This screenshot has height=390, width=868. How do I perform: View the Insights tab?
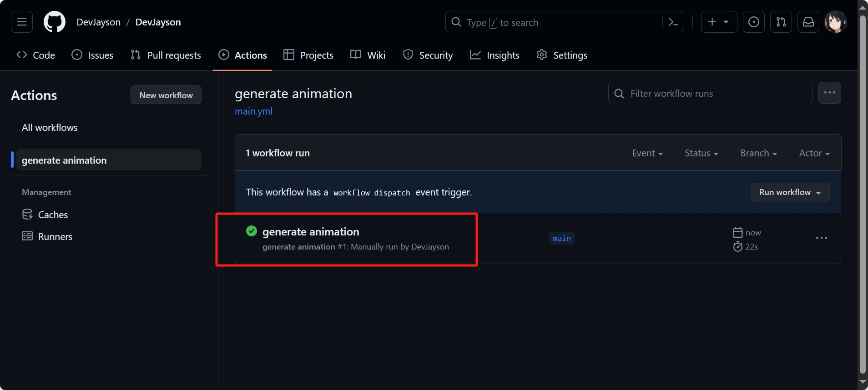tap(495, 55)
